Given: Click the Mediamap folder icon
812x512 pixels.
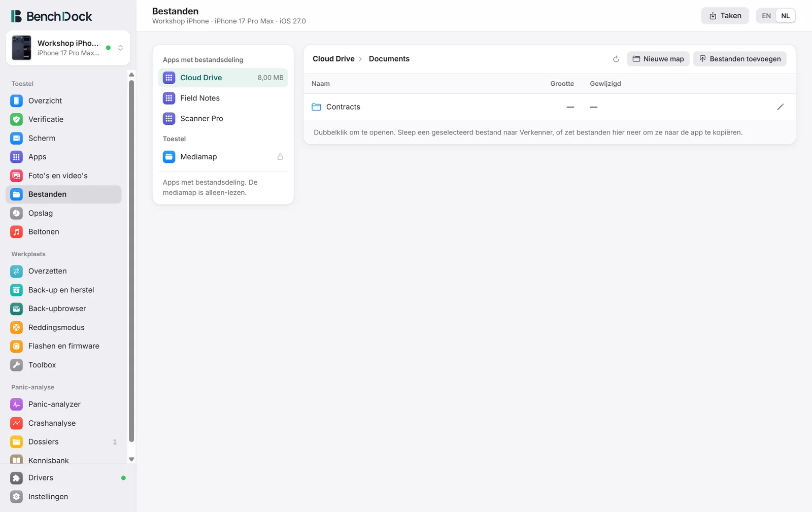Looking at the screenshot, I should [x=169, y=157].
